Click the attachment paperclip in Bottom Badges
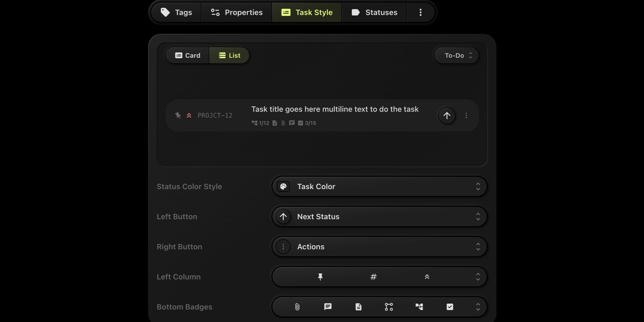 point(297,307)
